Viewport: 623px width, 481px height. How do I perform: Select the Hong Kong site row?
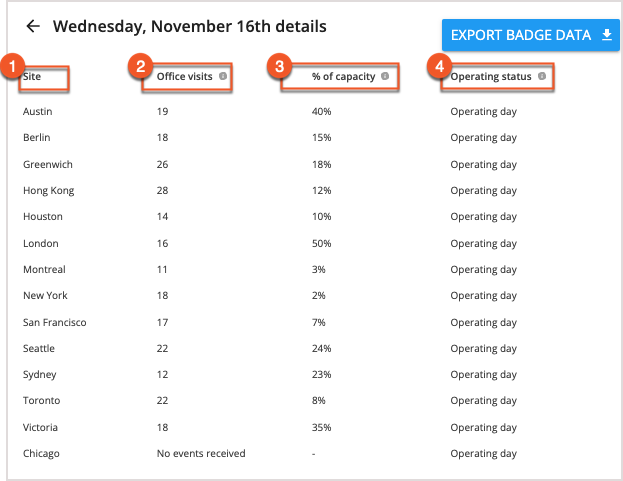pyautogui.click(x=48, y=190)
